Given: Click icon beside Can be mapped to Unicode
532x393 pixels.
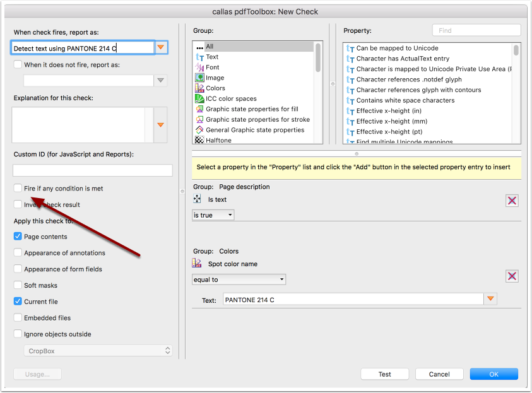Looking at the screenshot, I should pyautogui.click(x=350, y=49).
